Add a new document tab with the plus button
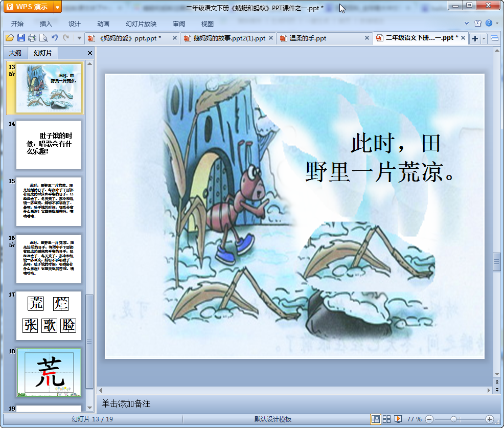This screenshot has width=504, height=428. click(x=475, y=38)
